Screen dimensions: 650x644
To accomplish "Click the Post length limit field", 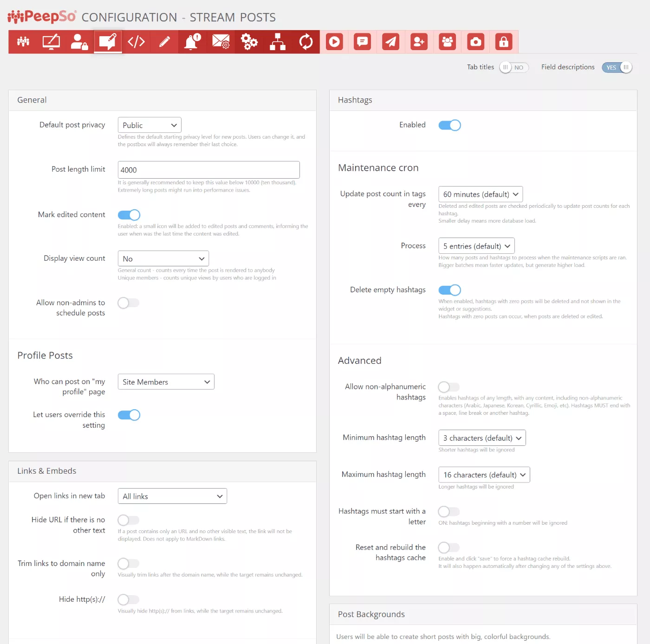I will pos(209,170).
